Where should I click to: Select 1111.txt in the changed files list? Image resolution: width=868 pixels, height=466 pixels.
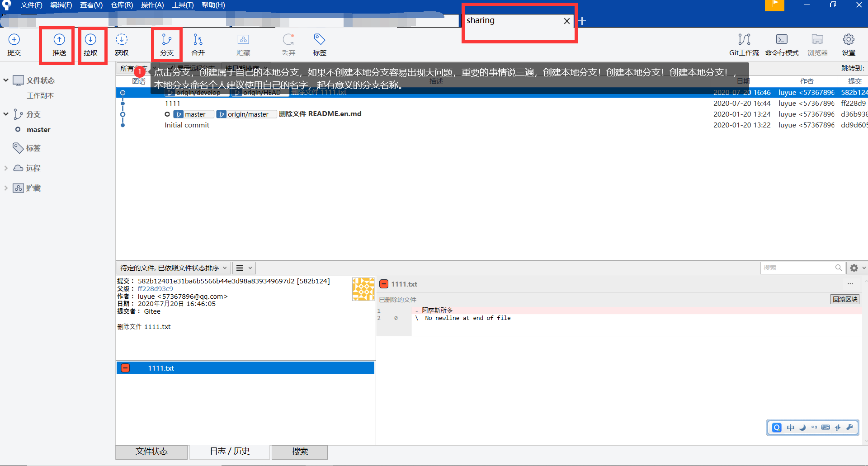(245, 368)
